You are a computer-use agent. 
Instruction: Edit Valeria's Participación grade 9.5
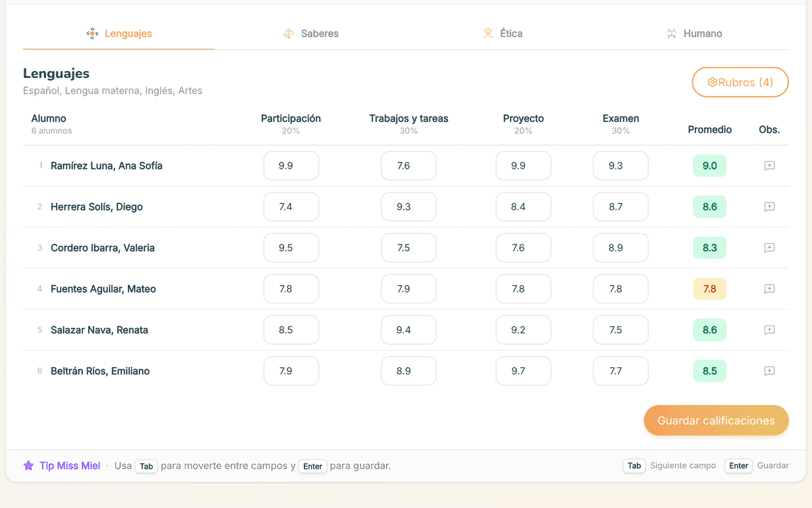pos(291,248)
